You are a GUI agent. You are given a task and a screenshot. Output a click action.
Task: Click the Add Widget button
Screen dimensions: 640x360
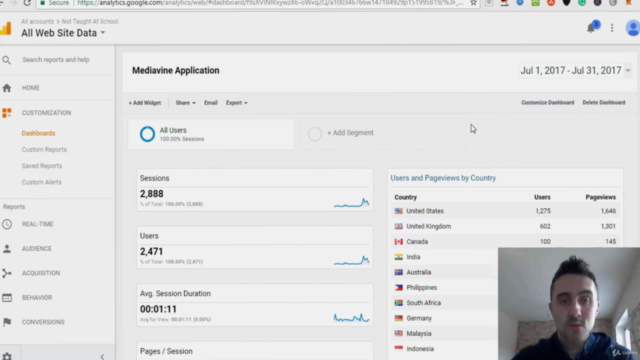pyautogui.click(x=145, y=103)
